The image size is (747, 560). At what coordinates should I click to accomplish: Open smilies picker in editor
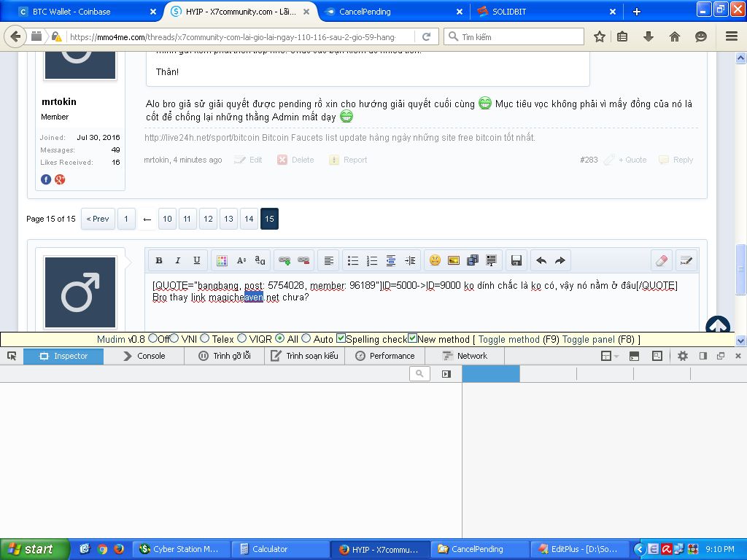[x=435, y=260]
